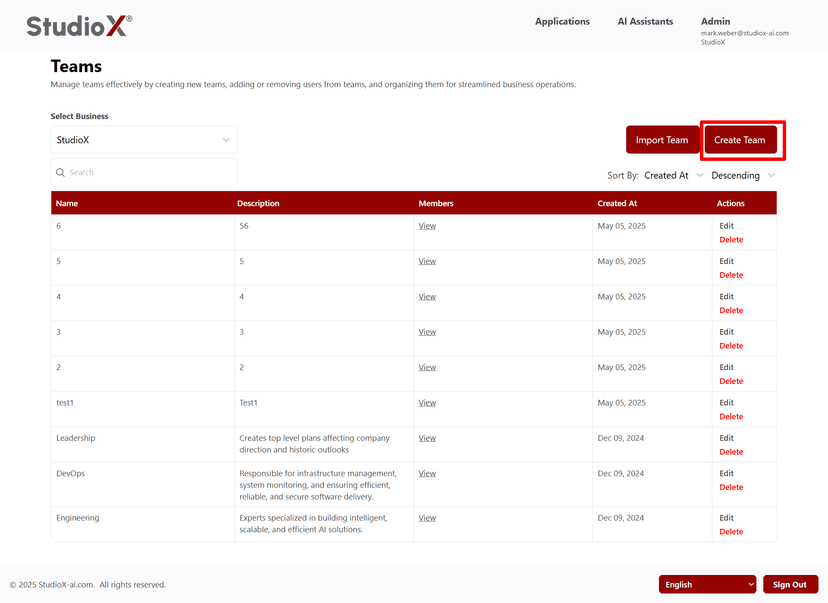Click the Applications menu item
Screen dimensions: 828x603
pyautogui.click(x=562, y=21)
